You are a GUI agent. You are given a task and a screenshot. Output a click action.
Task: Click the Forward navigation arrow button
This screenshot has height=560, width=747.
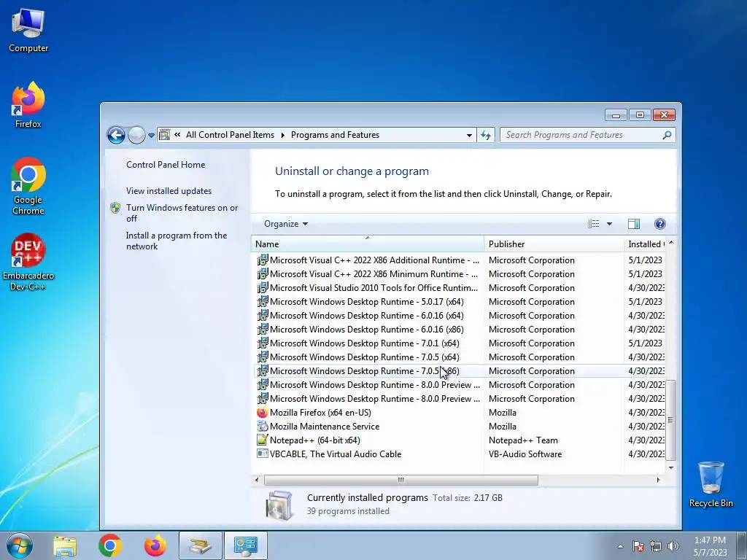click(136, 135)
